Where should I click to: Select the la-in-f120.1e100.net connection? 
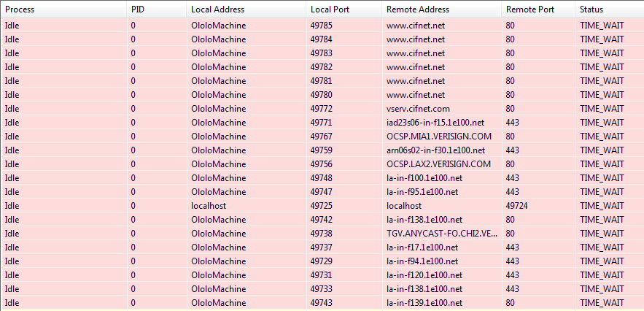click(424, 275)
